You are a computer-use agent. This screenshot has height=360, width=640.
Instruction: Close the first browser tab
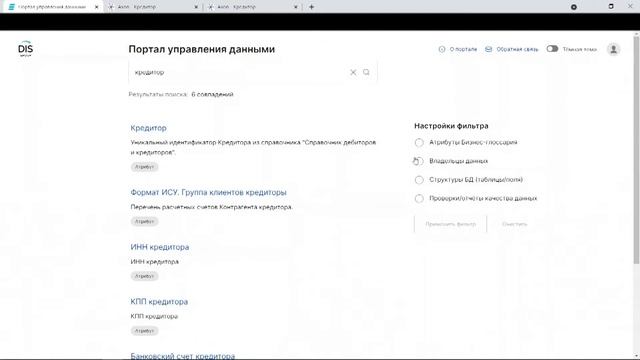click(x=96, y=7)
